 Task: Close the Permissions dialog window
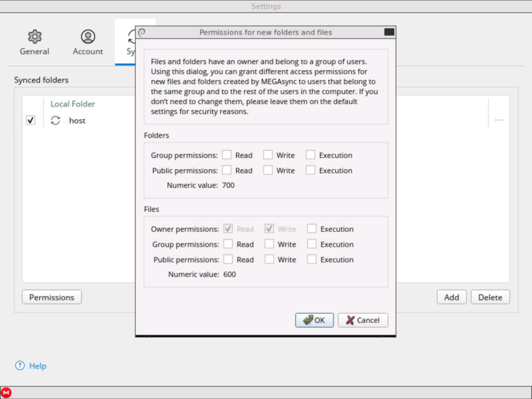coord(389,32)
